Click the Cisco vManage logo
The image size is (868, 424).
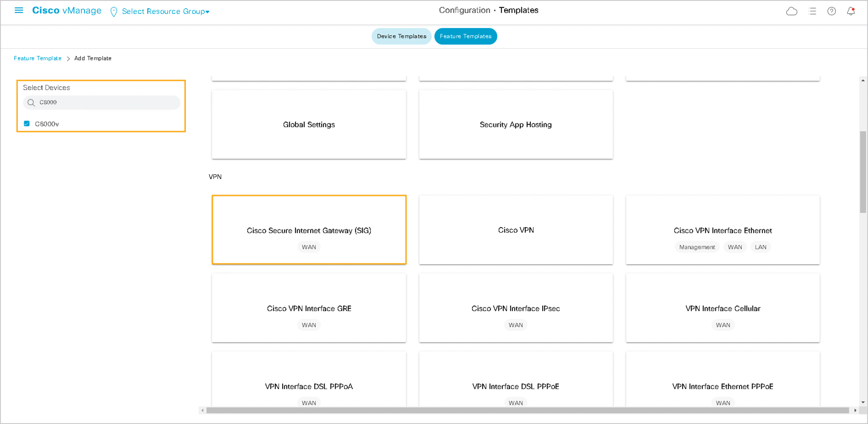point(67,11)
